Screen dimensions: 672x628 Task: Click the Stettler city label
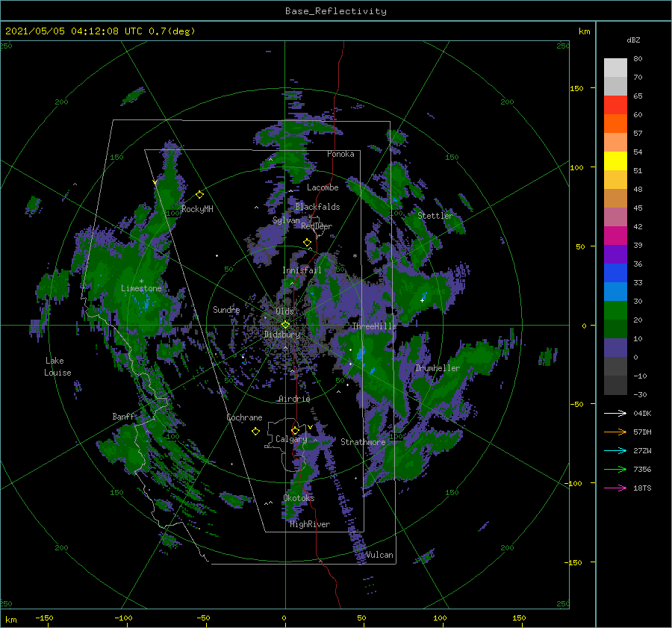(x=435, y=216)
